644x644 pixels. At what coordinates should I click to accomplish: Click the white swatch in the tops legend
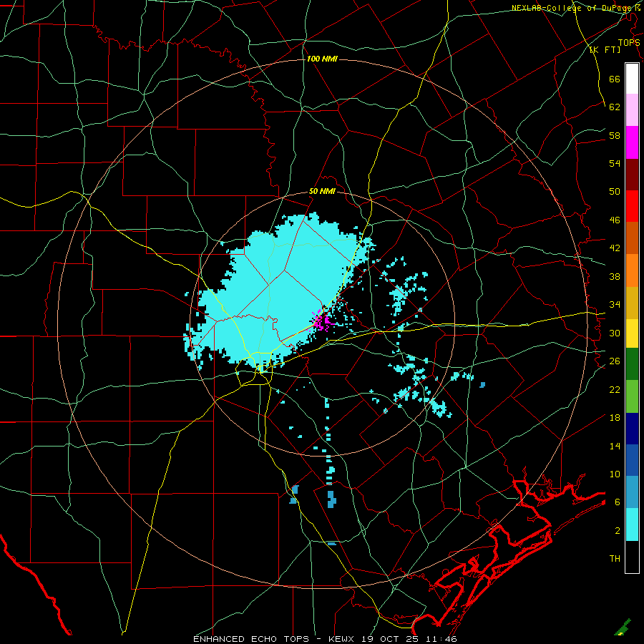pyautogui.click(x=632, y=79)
